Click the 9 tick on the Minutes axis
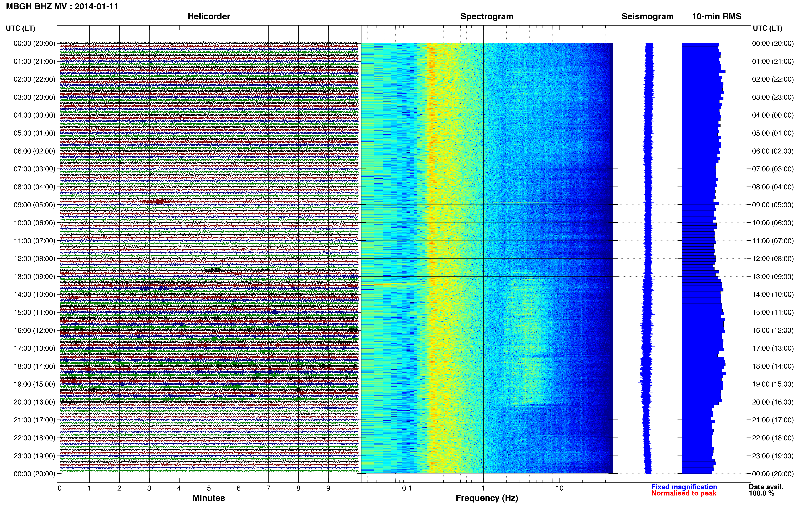The height and width of the screenshot is (508, 812). click(x=328, y=488)
